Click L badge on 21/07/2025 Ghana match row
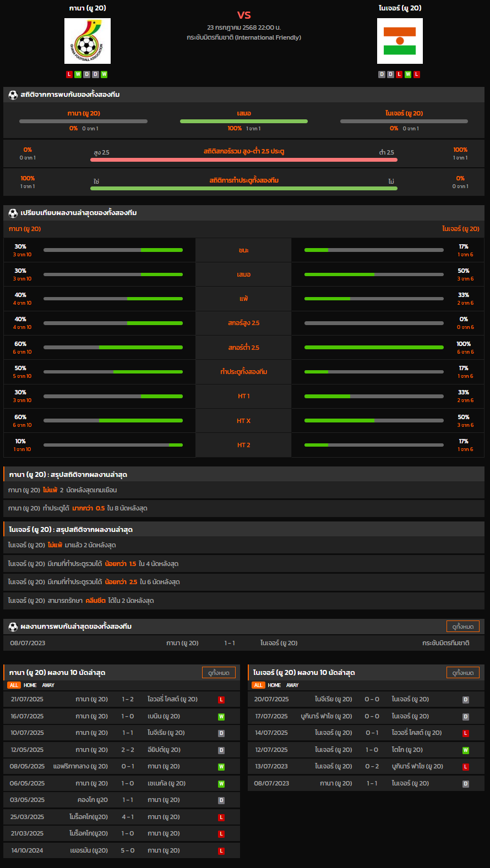Screen dimensions: 490x868 click(x=221, y=700)
